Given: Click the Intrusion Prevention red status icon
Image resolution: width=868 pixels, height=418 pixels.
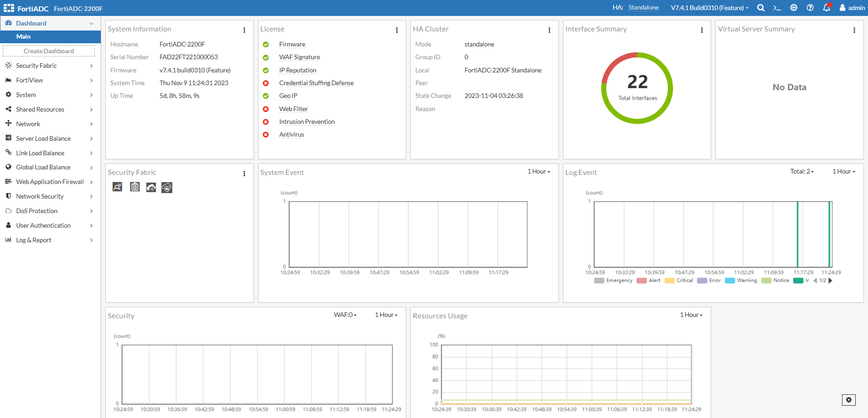Looking at the screenshot, I should coord(266,122).
